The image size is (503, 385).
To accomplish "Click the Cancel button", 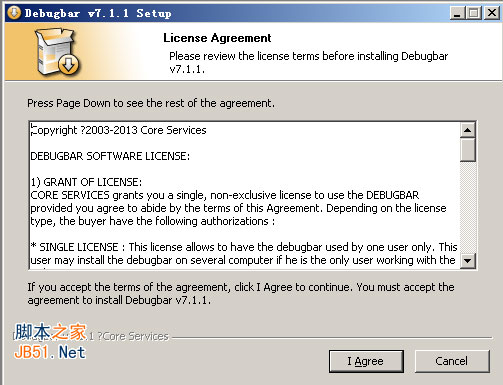I will [x=452, y=361].
